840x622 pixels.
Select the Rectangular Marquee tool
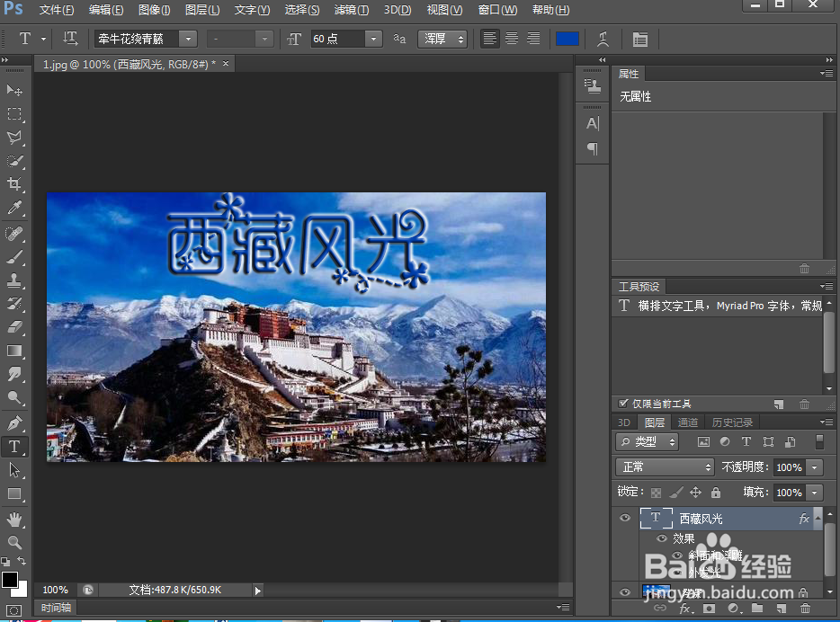tap(14, 113)
